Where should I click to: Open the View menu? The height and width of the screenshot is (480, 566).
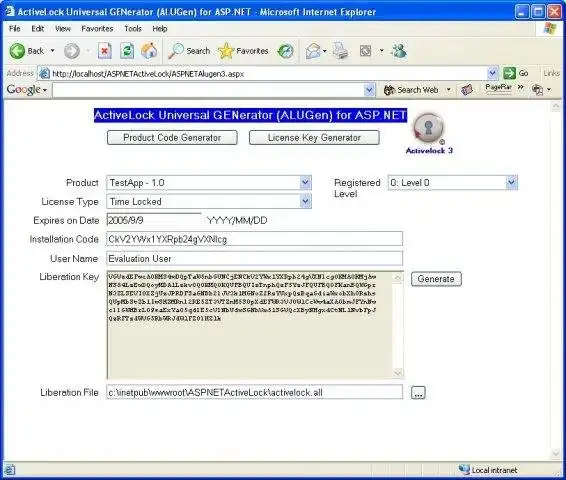pyautogui.click(x=63, y=29)
